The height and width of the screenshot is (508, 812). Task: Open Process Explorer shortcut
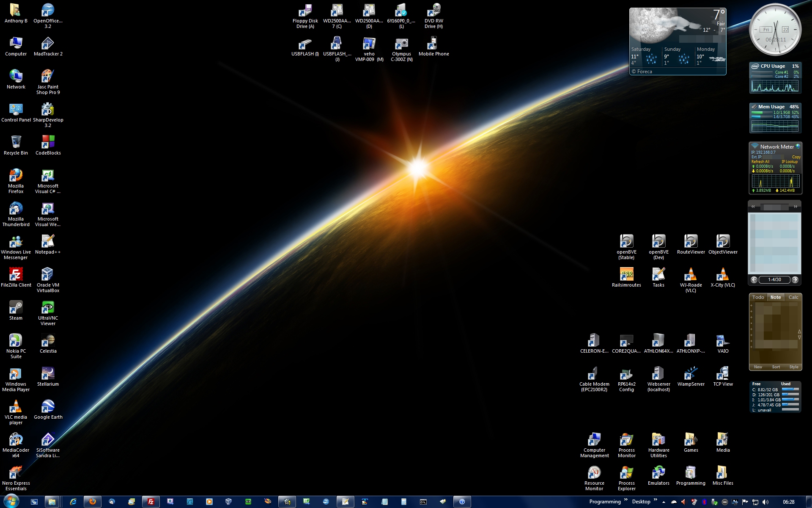[x=626, y=473]
